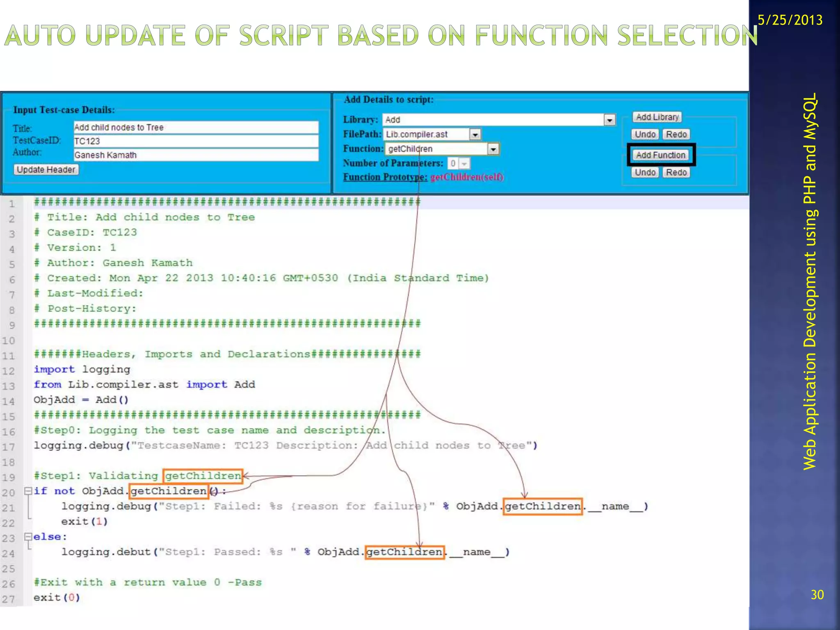
Task: Open the Function dropdown arrow
Action: (x=493, y=149)
